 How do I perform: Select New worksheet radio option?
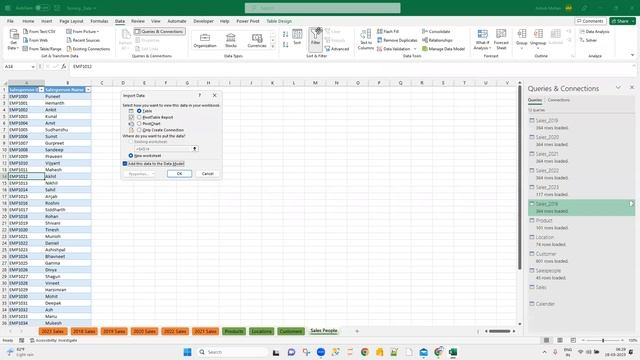pyautogui.click(x=131, y=156)
